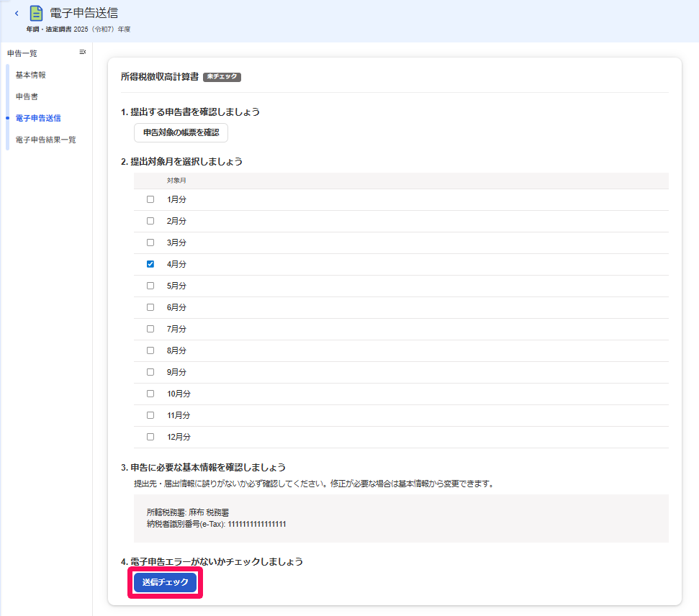Screen dimensions: 699x616
Task: Click the 申告対象の帳票を確認 button
Action: 181,133
